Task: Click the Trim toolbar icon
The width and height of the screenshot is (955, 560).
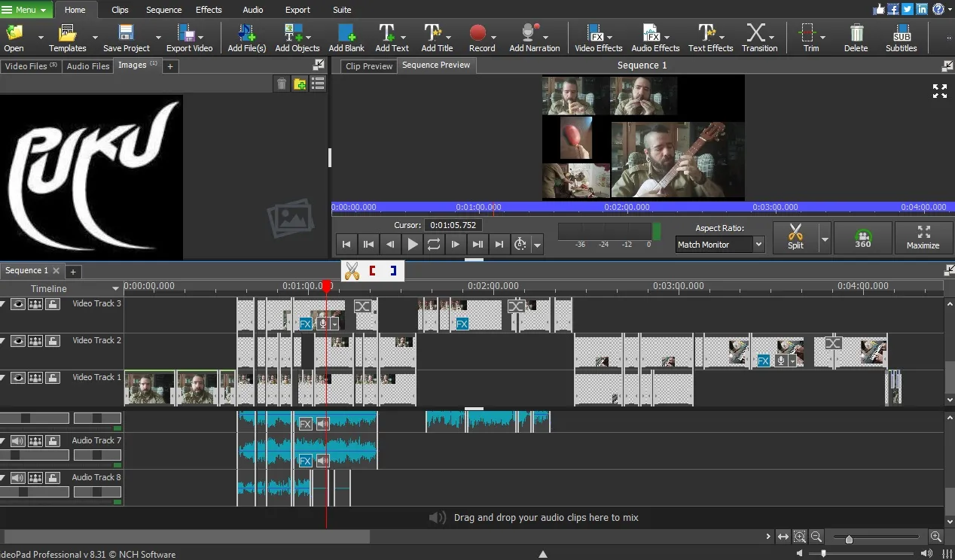Action: (808, 38)
